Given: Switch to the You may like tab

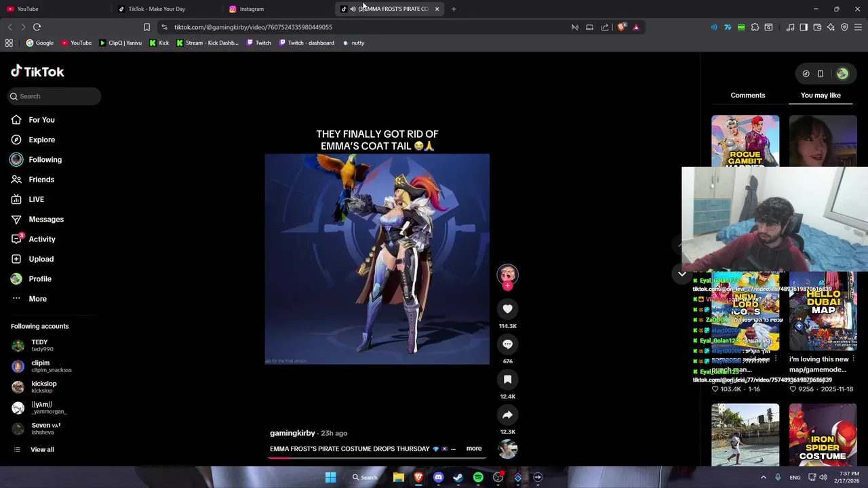Looking at the screenshot, I should pos(821,96).
